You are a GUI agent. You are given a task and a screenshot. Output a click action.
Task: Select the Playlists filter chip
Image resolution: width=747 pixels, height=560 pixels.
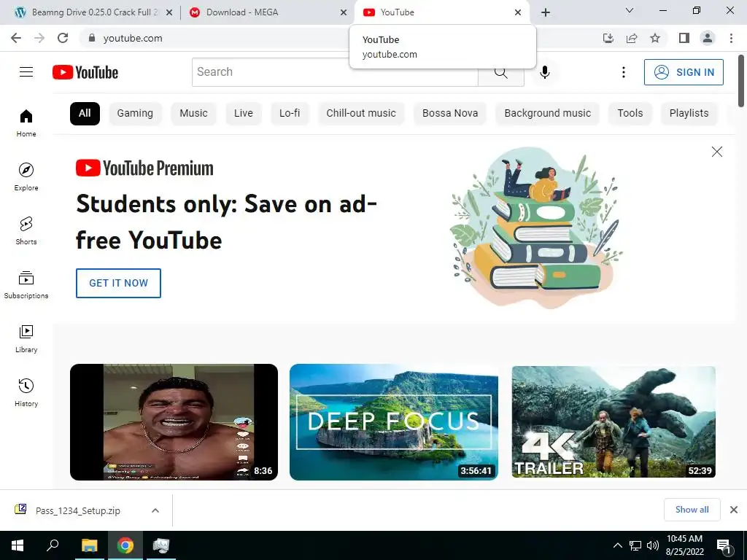(x=689, y=113)
